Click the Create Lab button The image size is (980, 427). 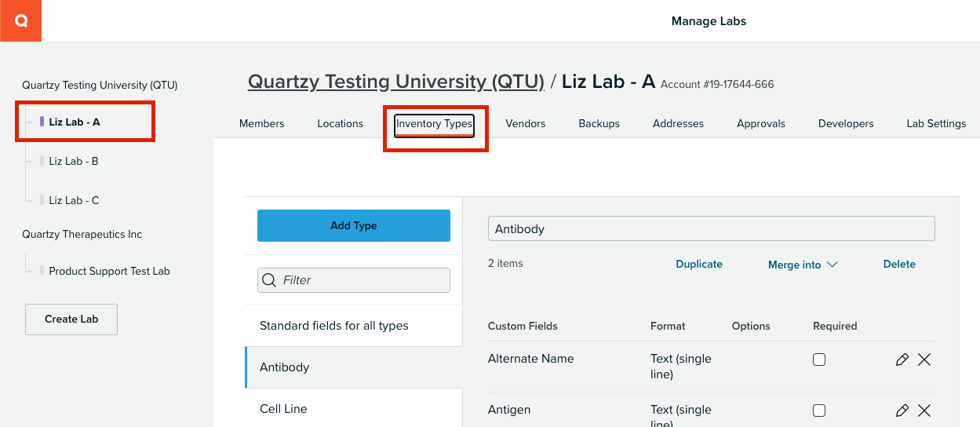coord(71,319)
